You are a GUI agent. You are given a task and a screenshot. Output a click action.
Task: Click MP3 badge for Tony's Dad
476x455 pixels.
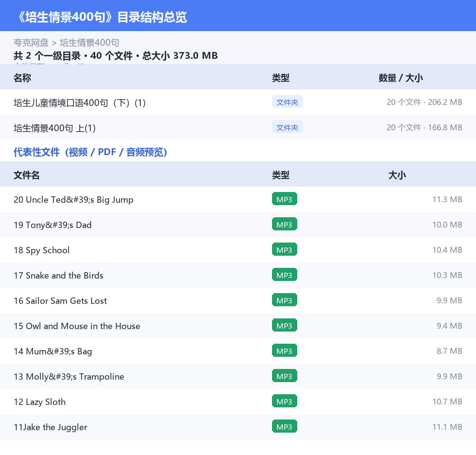285,224
